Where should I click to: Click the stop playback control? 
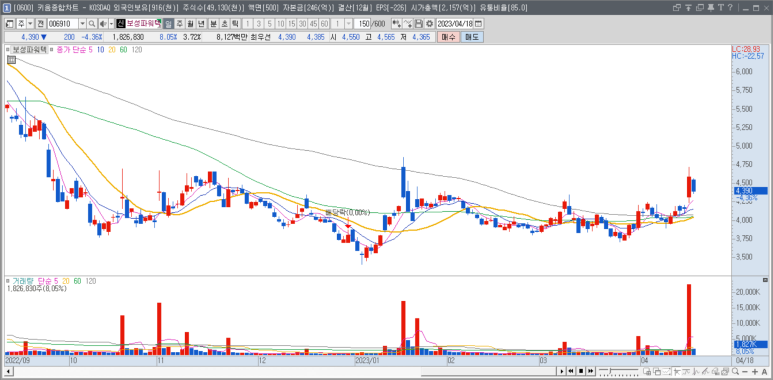click(x=581, y=371)
